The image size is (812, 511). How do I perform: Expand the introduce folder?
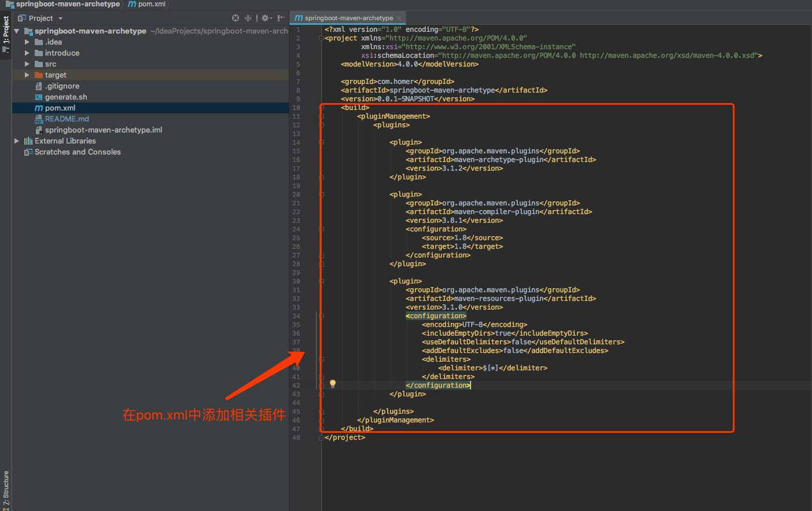pos(27,53)
